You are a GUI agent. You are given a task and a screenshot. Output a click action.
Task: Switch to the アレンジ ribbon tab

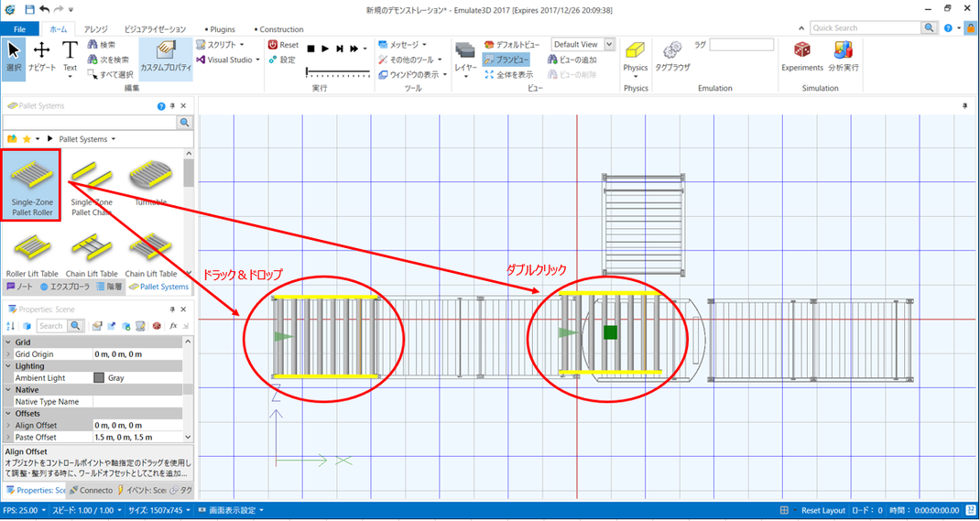(95, 29)
